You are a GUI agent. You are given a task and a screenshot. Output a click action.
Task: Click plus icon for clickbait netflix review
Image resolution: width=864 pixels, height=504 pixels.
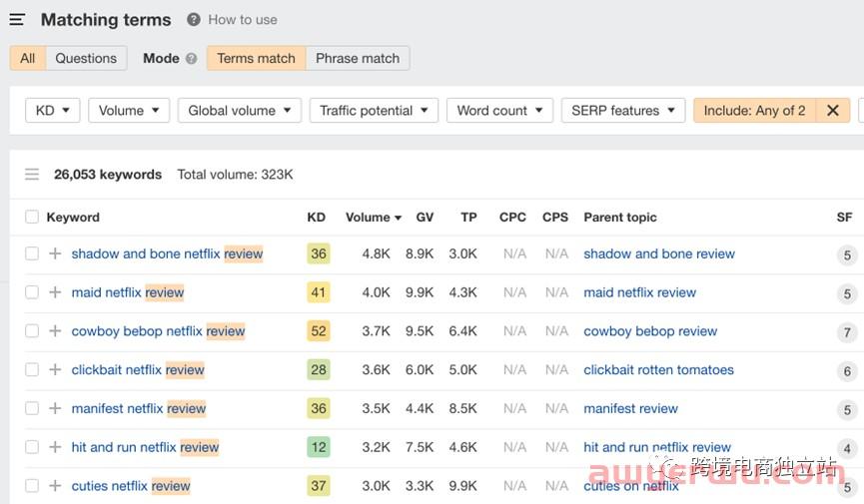point(55,369)
